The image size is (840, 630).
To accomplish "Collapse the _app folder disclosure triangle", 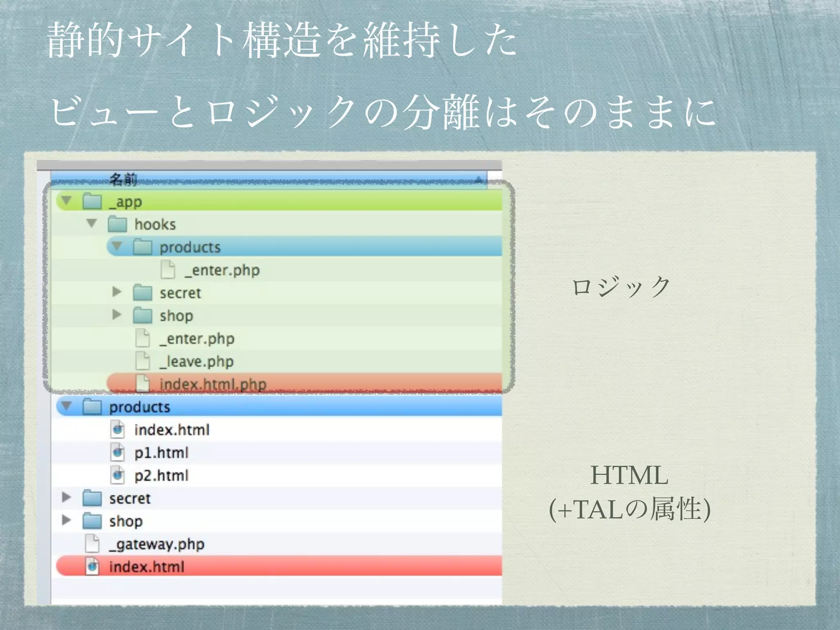I will click(x=66, y=201).
